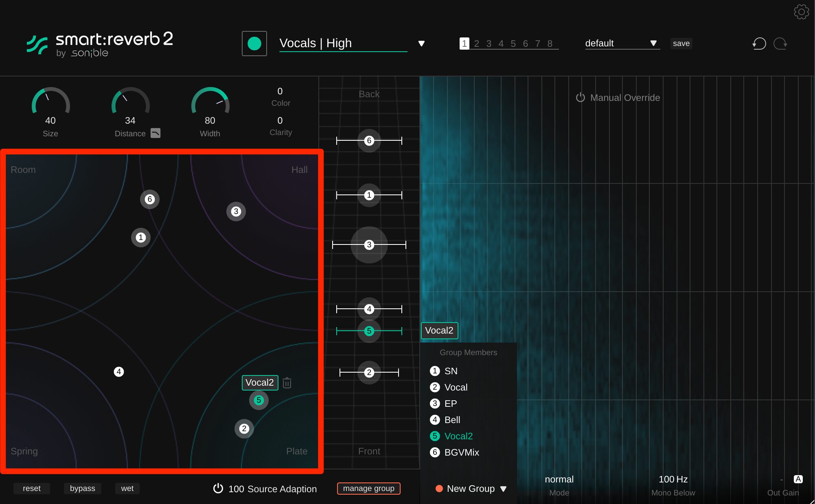The image size is (815, 504).
Task: Select node 6 in the reverb matrix
Action: point(150,199)
